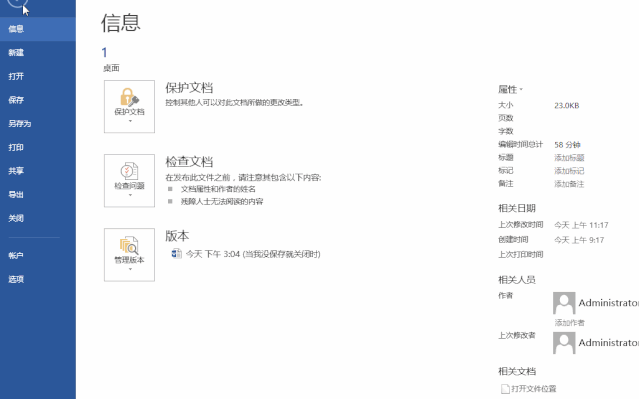Click the 相关文档 heading

(517, 371)
